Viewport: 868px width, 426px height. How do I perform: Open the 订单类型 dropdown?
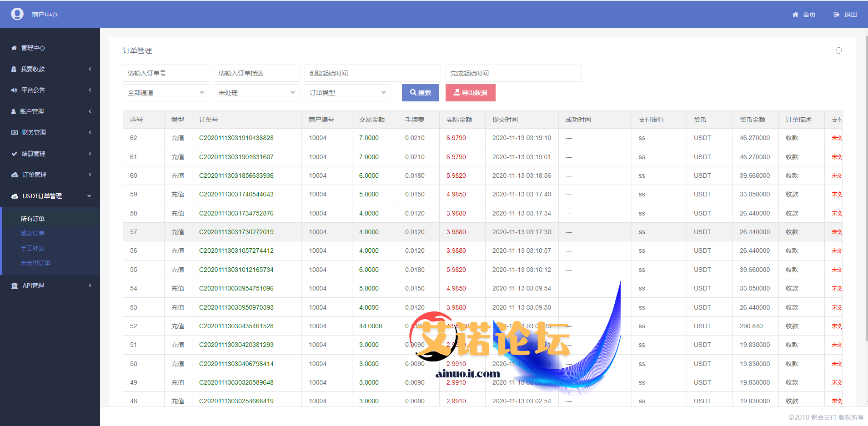[x=348, y=93]
